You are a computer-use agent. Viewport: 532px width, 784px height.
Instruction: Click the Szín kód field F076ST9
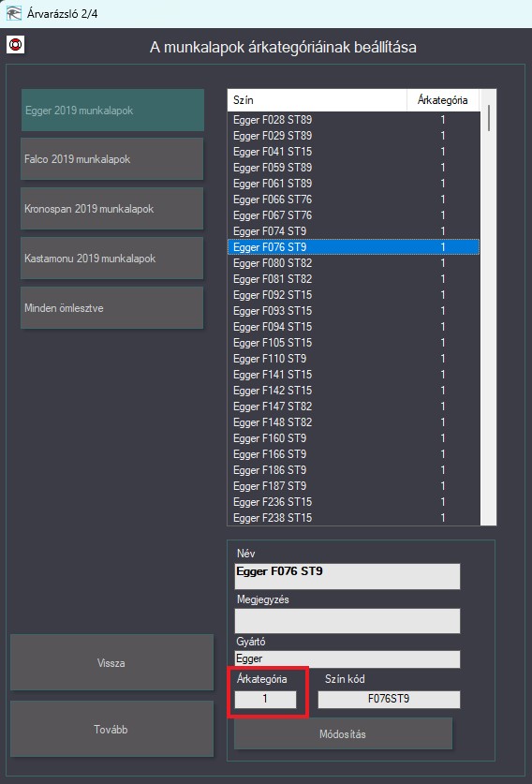389,699
